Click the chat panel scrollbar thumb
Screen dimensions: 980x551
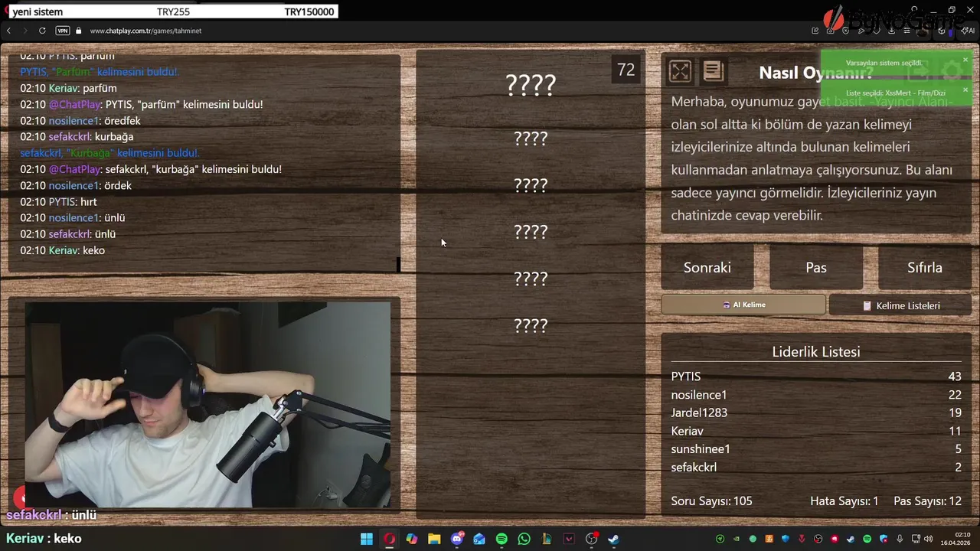pos(398,264)
